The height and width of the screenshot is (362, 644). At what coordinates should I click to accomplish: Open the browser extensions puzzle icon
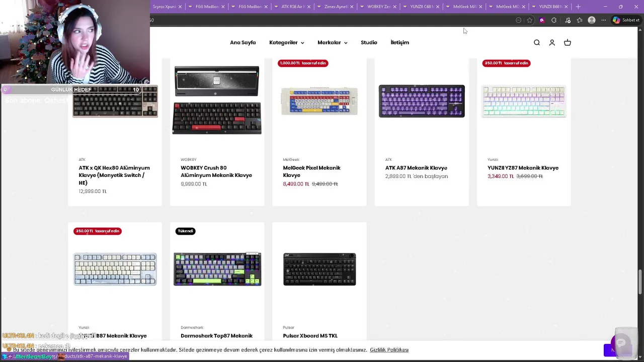(x=554, y=20)
